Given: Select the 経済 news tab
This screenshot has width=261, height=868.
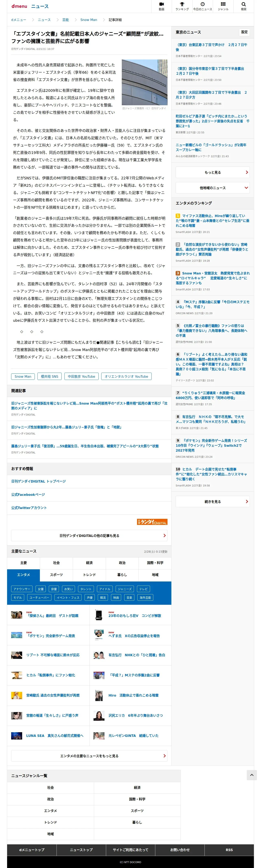Looking at the screenshot, I should click(89, 563).
